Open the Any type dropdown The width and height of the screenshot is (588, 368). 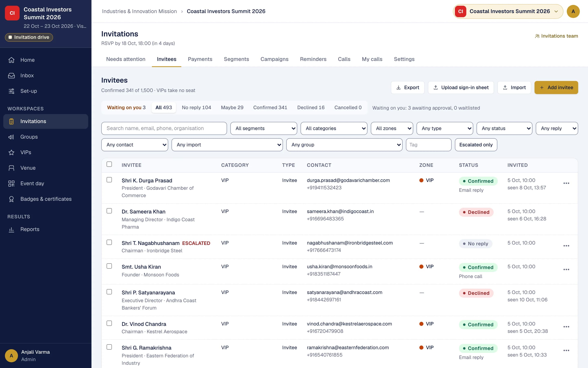[x=445, y=128]
